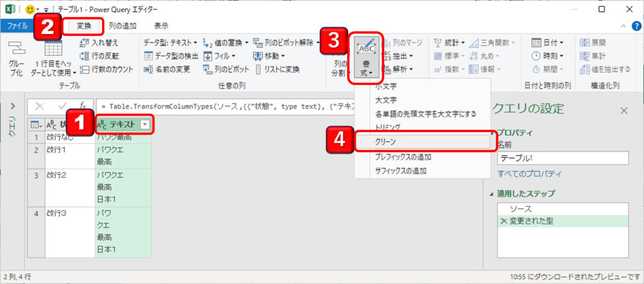
Task: Open Data Type: Text dropdown
Action: (170, 43)
